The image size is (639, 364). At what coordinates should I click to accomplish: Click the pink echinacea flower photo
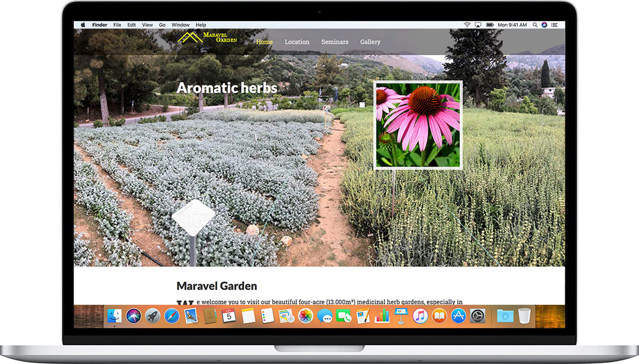418,125
